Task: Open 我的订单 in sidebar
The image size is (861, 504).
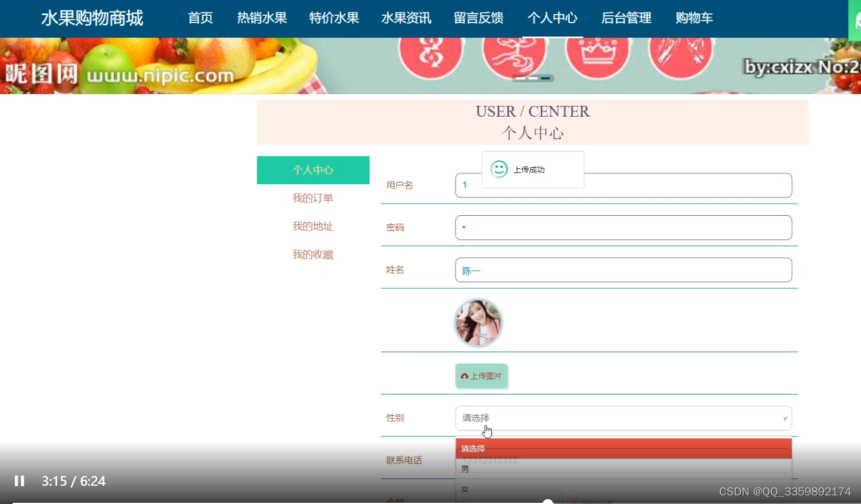Action: pyautogui.click(x=313, y=198)
